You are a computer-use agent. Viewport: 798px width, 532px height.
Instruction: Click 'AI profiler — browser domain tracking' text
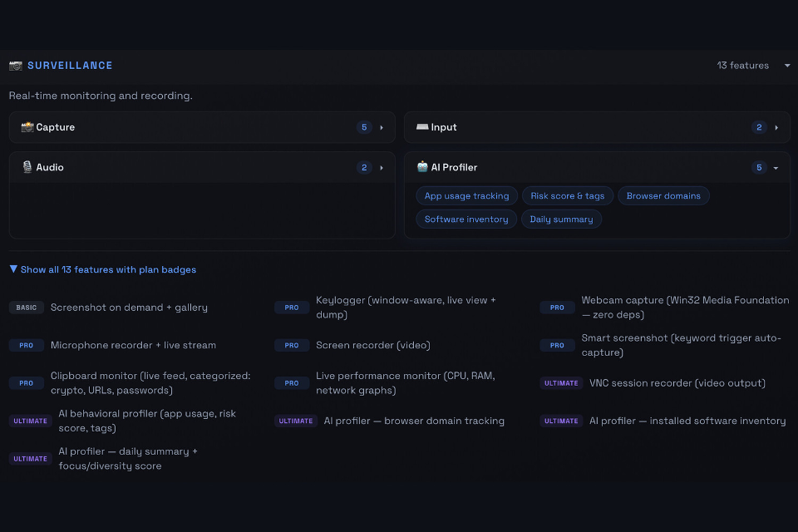(x=414, y=421)
